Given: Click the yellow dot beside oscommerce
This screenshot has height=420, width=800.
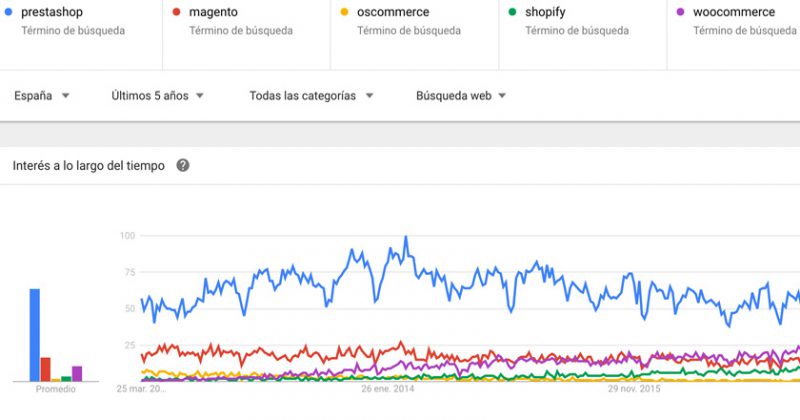Looking at the screenshot, I should (x=344, y=13).
